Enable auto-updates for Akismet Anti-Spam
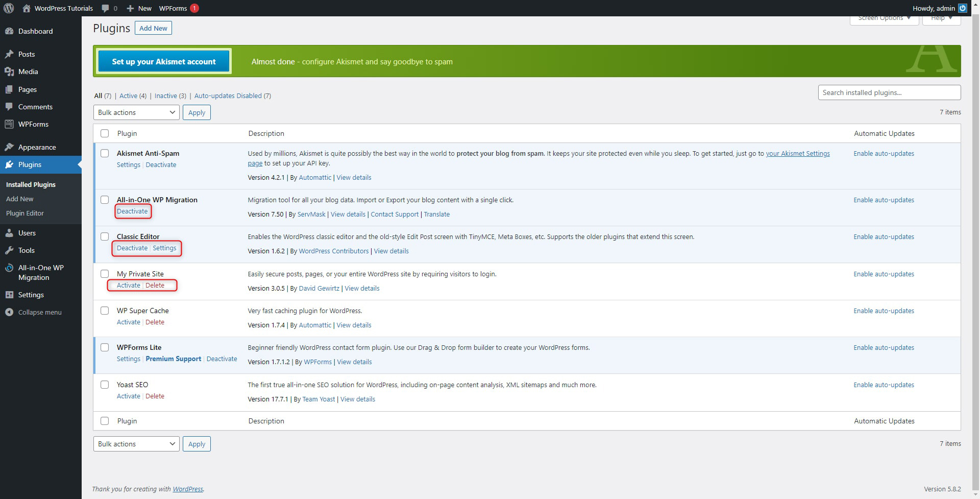Screen dimensions: 980x499 884,153
